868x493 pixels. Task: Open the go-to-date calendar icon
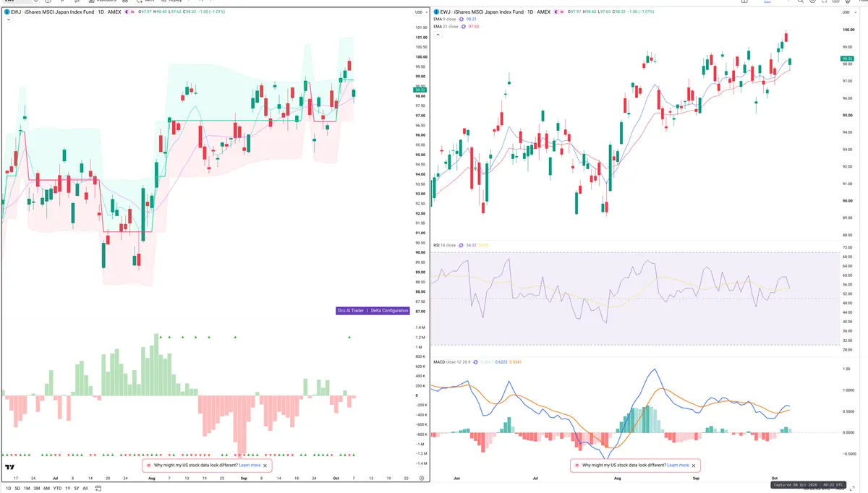pos(98,489)
